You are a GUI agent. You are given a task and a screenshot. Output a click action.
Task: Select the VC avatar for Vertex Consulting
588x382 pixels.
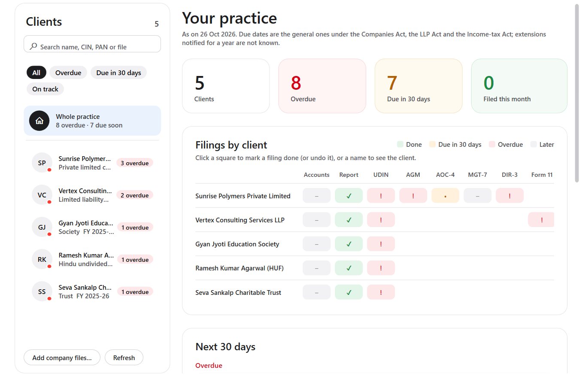coord(42,195)
